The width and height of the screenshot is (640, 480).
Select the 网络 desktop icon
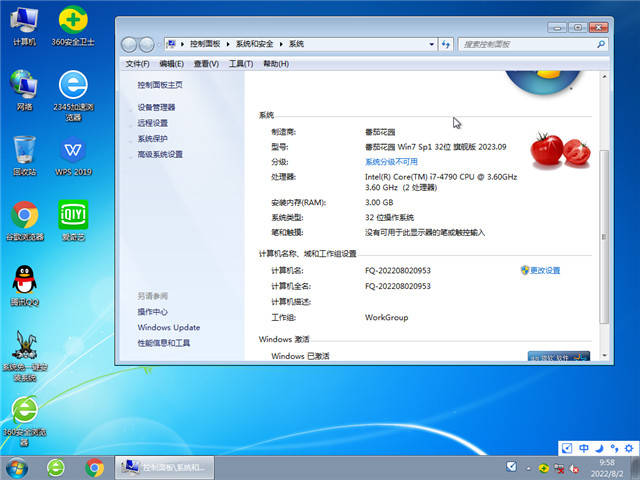pyautogui.click(x=24, y=91)
